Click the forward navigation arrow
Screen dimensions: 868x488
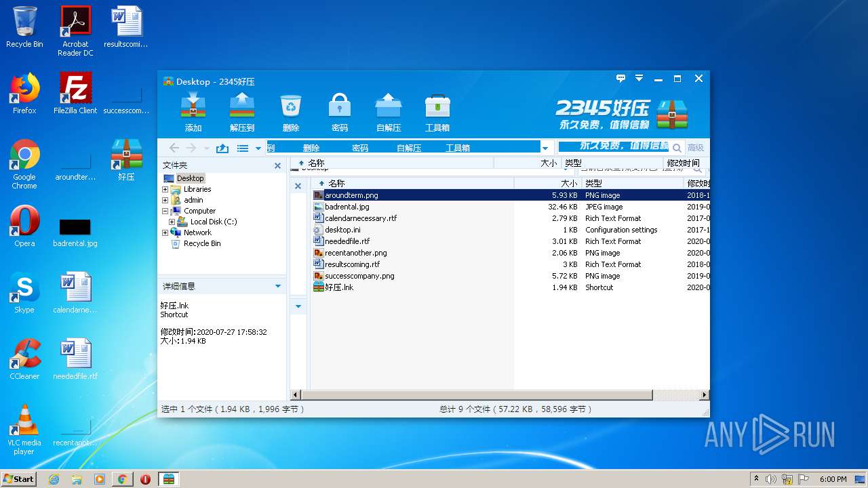click(x=192, y=148)
